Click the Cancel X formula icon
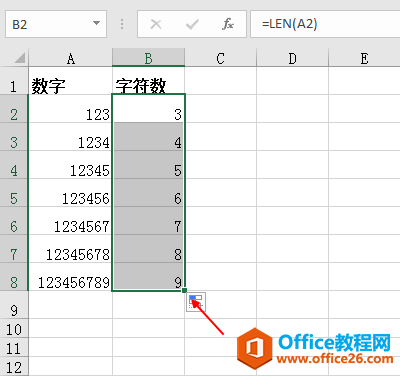This screenshot has height=376, width=400. click(156, 24)
